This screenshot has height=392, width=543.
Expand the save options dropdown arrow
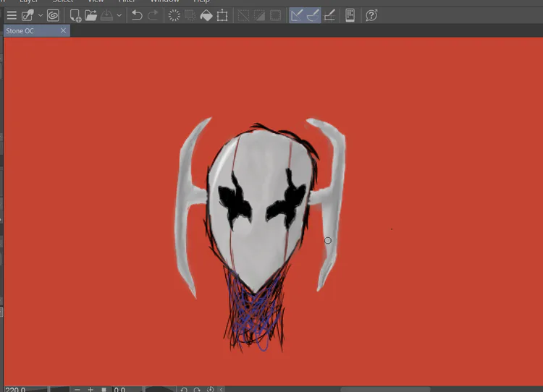click(119, 15)
